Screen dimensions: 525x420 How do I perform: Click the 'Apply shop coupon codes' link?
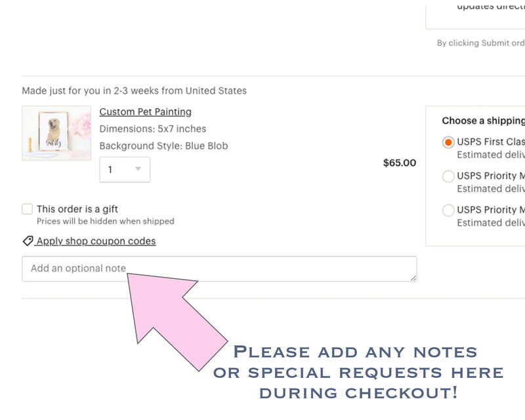pyautogui.click(x=96, y=241)
